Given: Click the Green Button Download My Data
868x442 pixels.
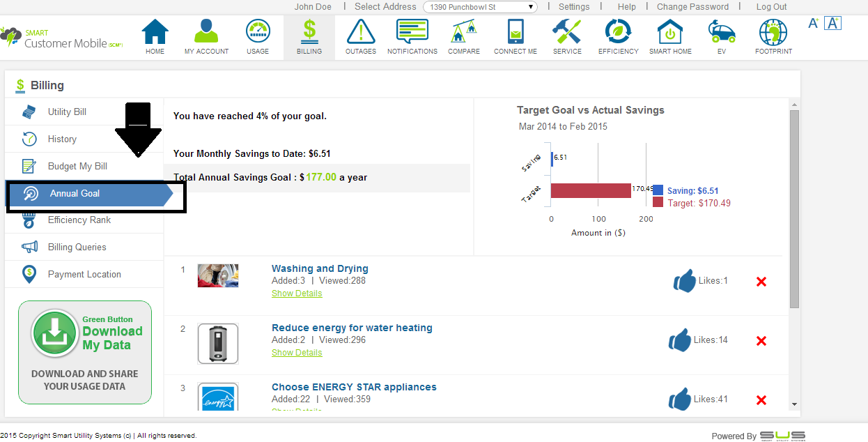Looking at the screenshot, I should coord(85,352).
